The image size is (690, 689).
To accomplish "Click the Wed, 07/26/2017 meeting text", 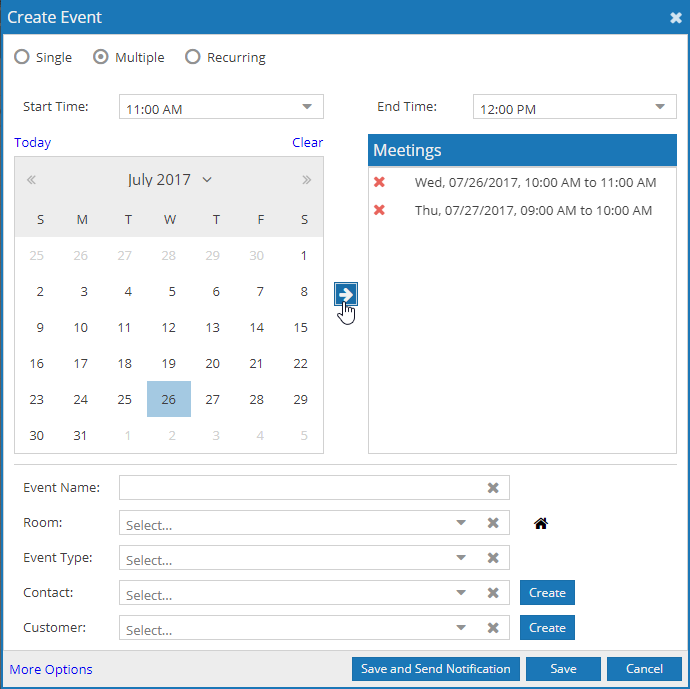I will [536, 182].
